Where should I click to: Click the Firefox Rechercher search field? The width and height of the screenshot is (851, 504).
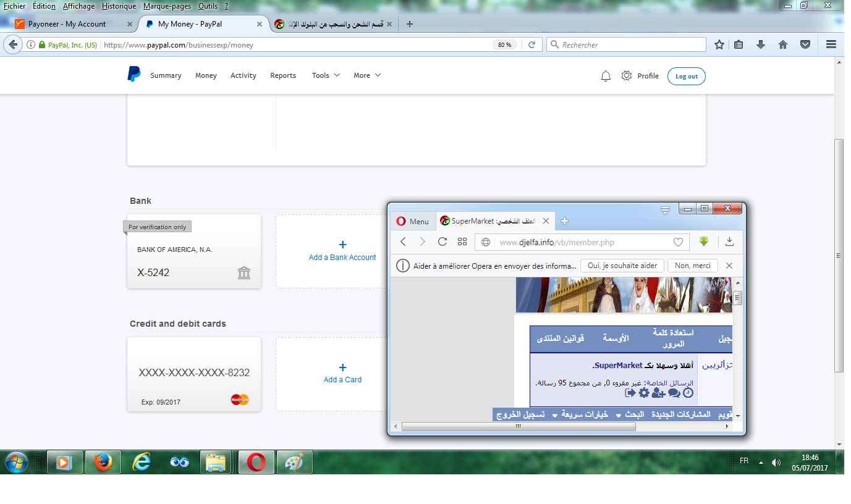click(x=626, y=44)
